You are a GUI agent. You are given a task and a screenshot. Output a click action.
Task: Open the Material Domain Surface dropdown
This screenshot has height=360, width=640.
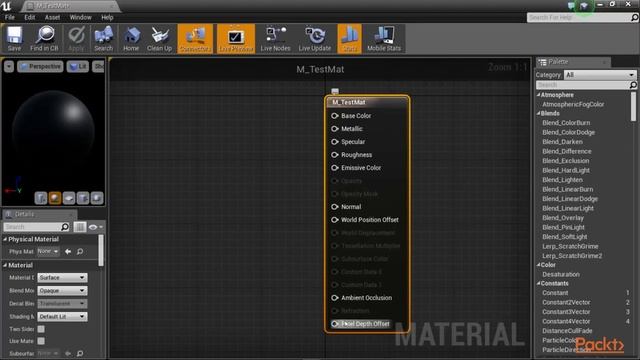tap(62, 278)
